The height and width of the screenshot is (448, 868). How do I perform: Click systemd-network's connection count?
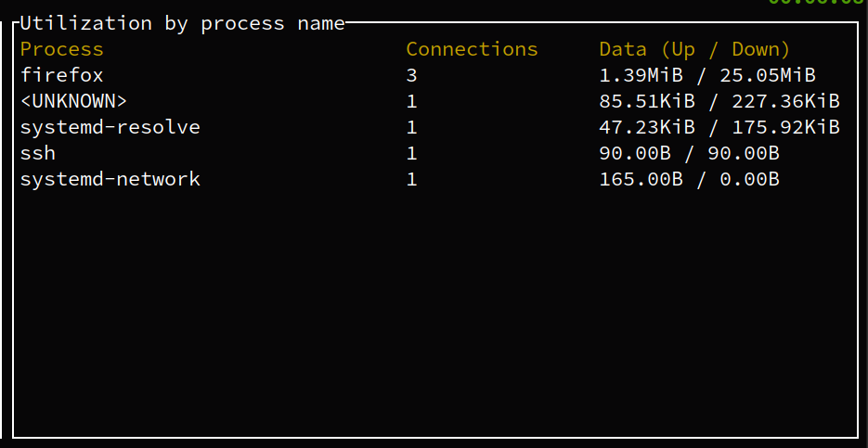[x=411, y=179]
